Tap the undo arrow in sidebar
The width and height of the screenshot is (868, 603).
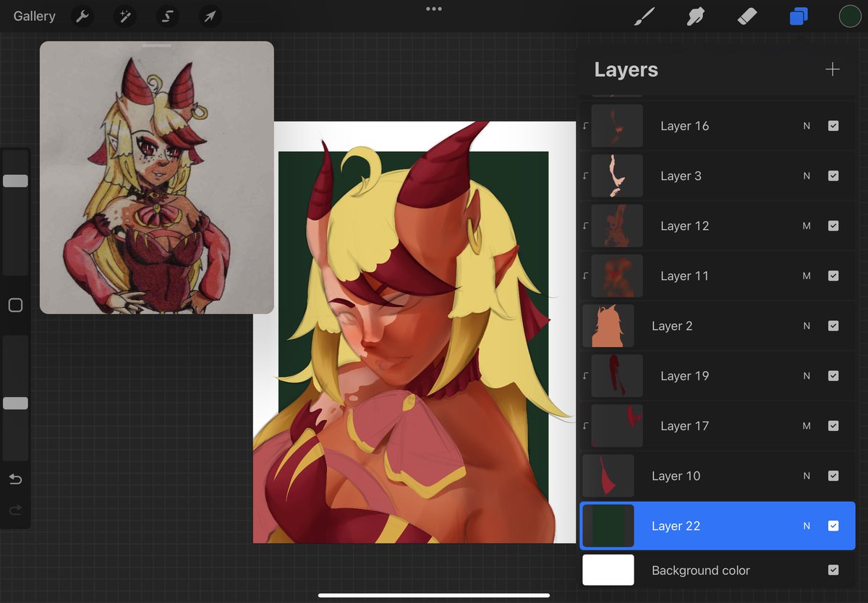[x=15, y=479]
